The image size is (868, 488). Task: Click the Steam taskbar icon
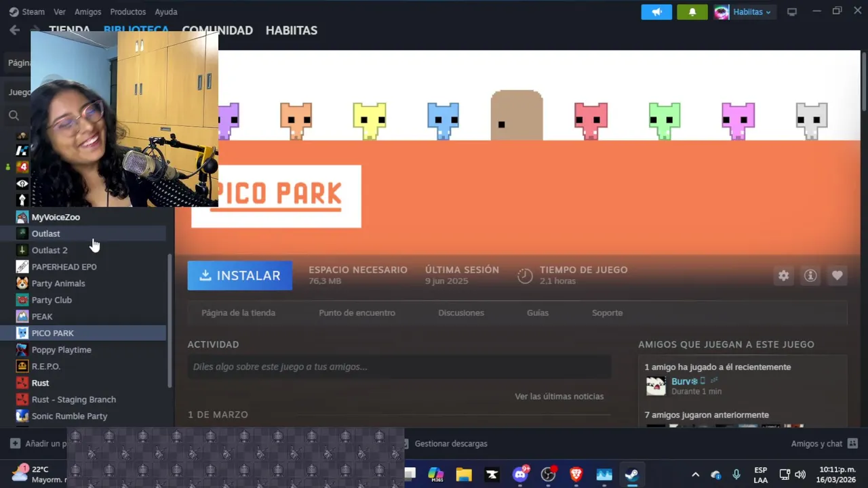pos(632,474)
